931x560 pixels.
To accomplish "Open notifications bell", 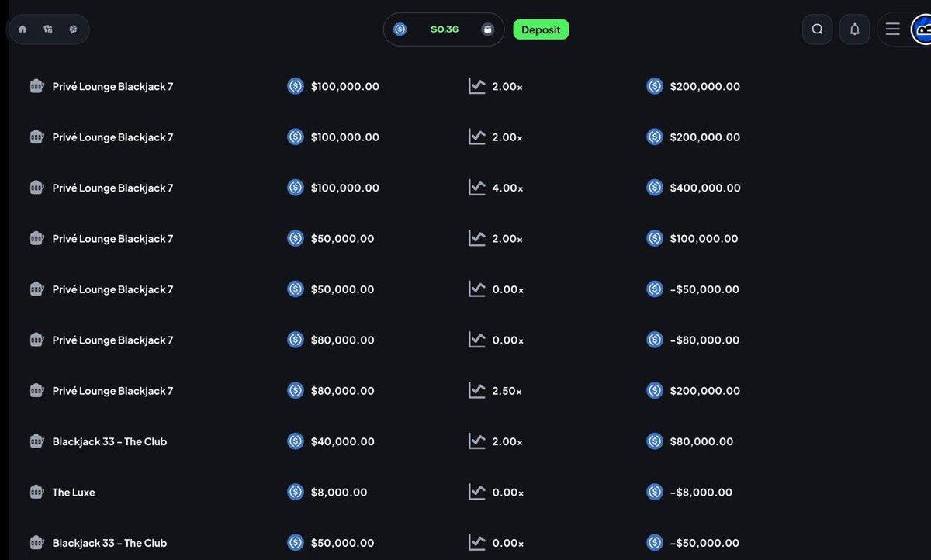I will [x=854, y=29].
